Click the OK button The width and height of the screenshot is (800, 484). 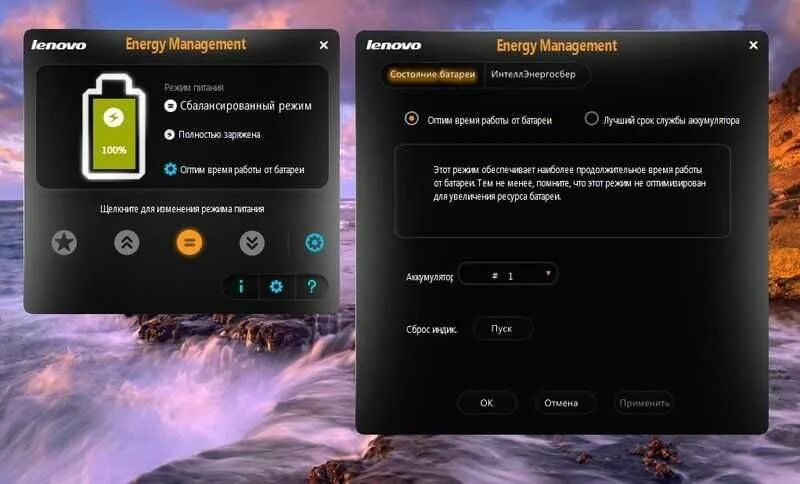pyautogui.click(x=487, y=403)
